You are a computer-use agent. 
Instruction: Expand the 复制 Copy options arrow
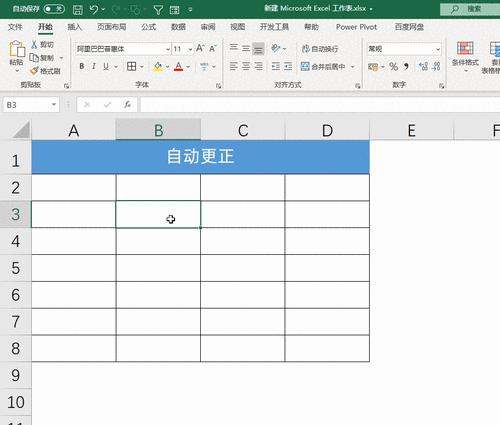tap(61, 58)
